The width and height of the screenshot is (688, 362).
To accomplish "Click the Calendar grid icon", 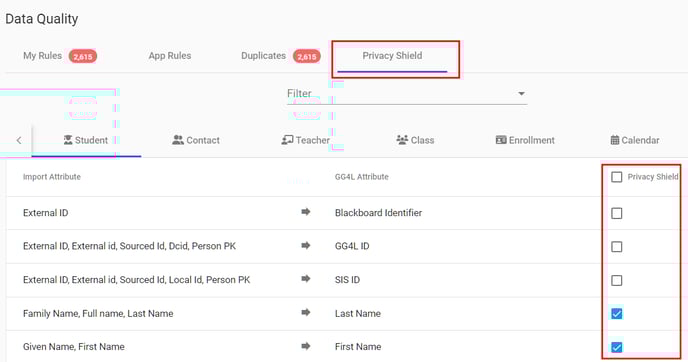I will point(615,140).
